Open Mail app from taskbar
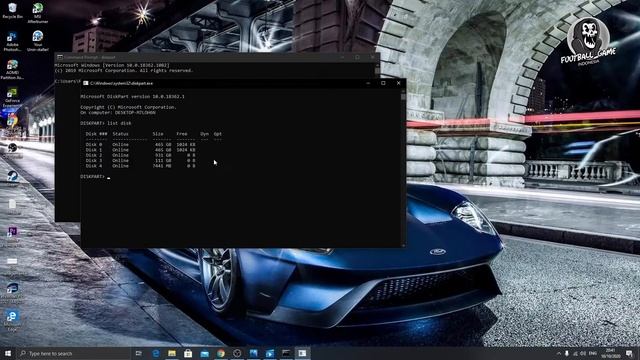This screenshot has width=640, height=360. [x=204, y=353]
